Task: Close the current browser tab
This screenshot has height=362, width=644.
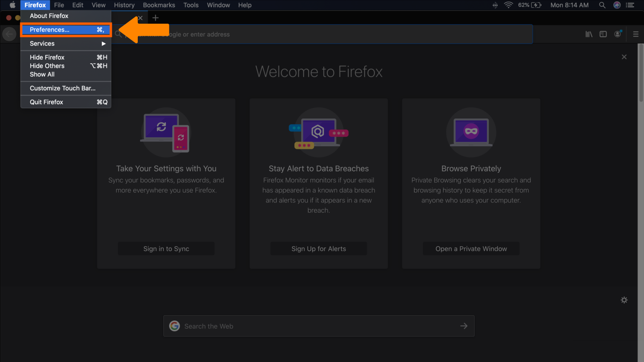Action: (x=140, y=18)
